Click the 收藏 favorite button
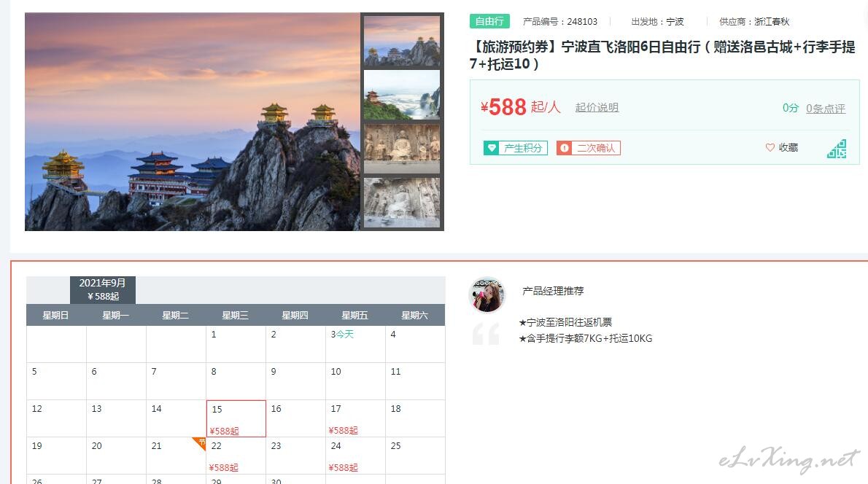 (x=782, y=148)
